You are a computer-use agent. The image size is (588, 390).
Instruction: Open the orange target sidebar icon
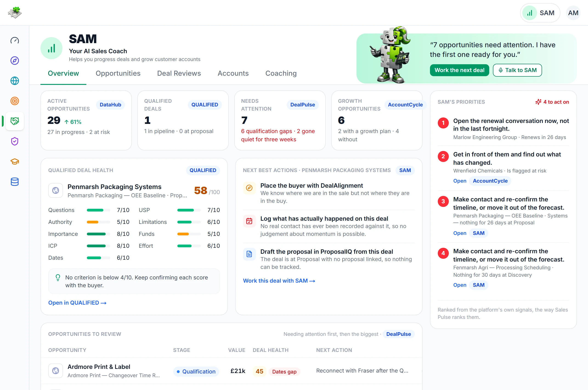14,101
